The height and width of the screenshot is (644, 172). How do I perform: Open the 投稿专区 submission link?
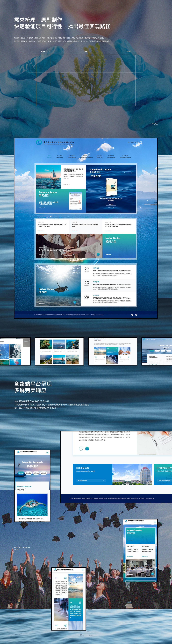point(132,142)
